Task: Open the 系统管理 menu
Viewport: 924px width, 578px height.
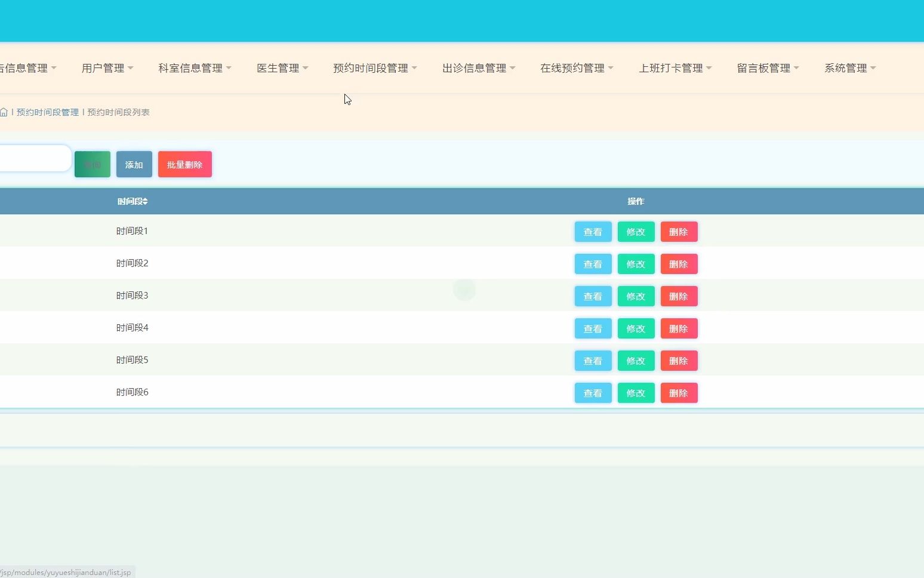Action: click(x=850, y=68)
